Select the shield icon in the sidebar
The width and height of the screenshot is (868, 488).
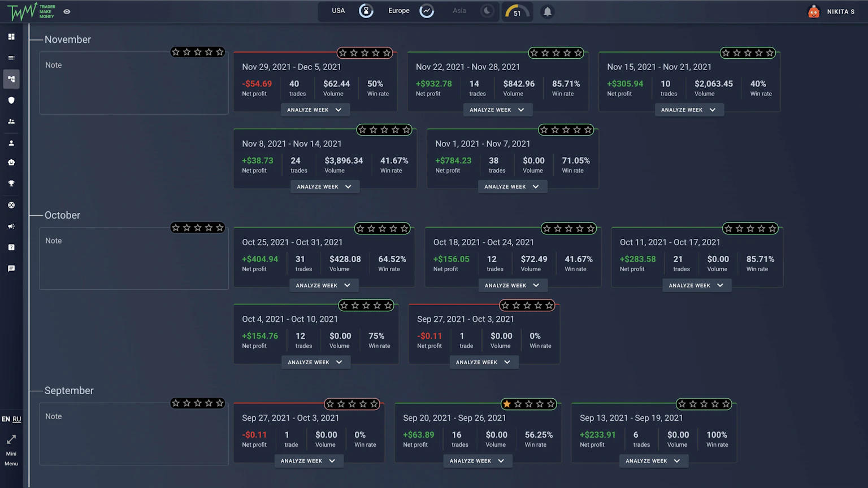click(11, 100)
